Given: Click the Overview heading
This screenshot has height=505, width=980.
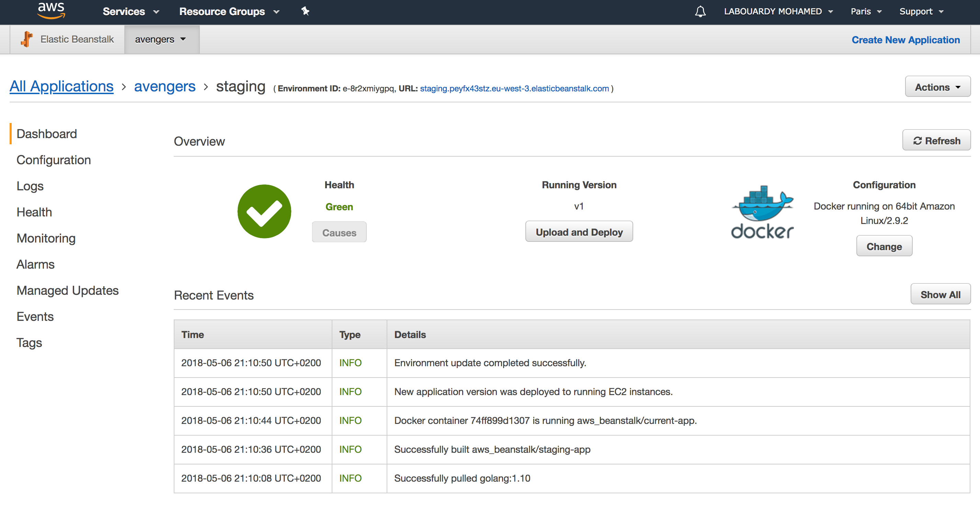Looking at the screenshot, I should click(x=199, y=141).
